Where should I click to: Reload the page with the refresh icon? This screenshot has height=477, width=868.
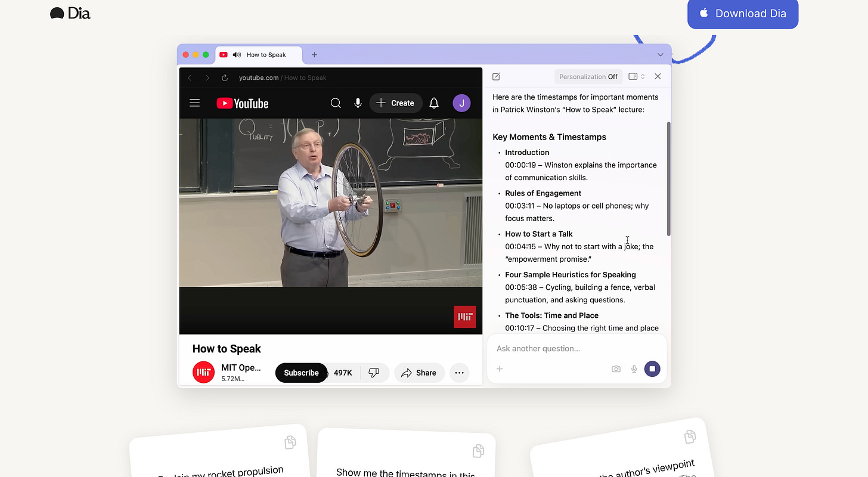tap(225, 78)
